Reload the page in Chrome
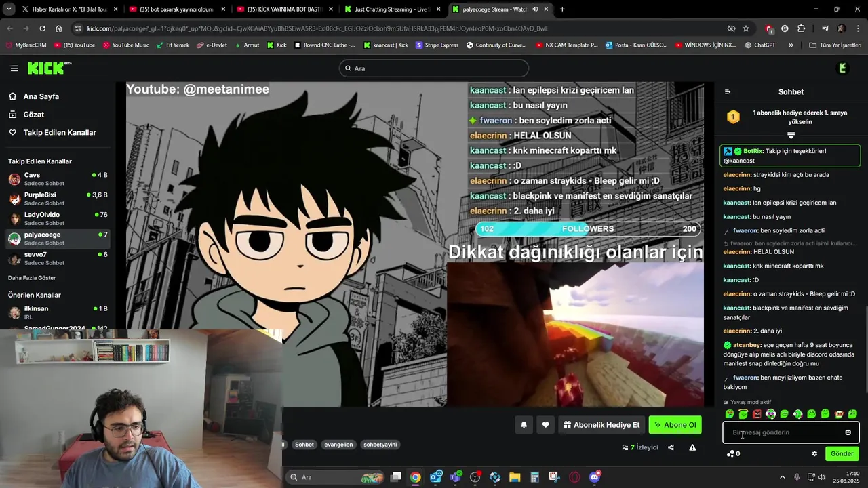The height and width of the screenshot is (488, 868). (42, 28)
